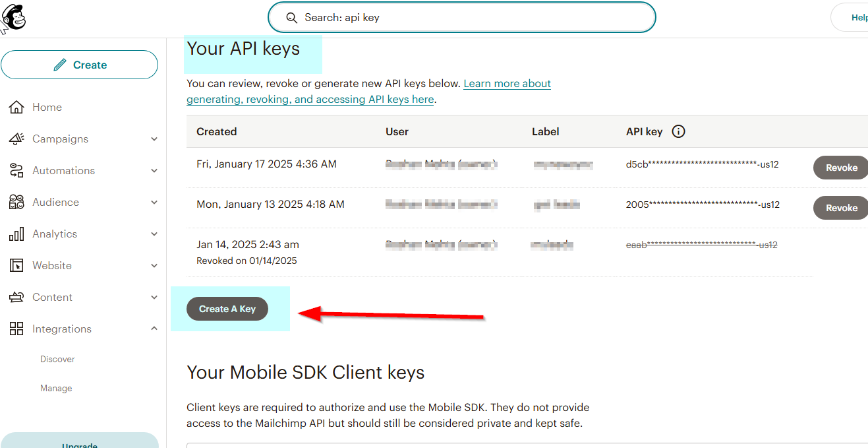Image resolution: width=868 pixels, height=448 pixels.
Task: Open the Audience menu item
Action: (55, 202)
